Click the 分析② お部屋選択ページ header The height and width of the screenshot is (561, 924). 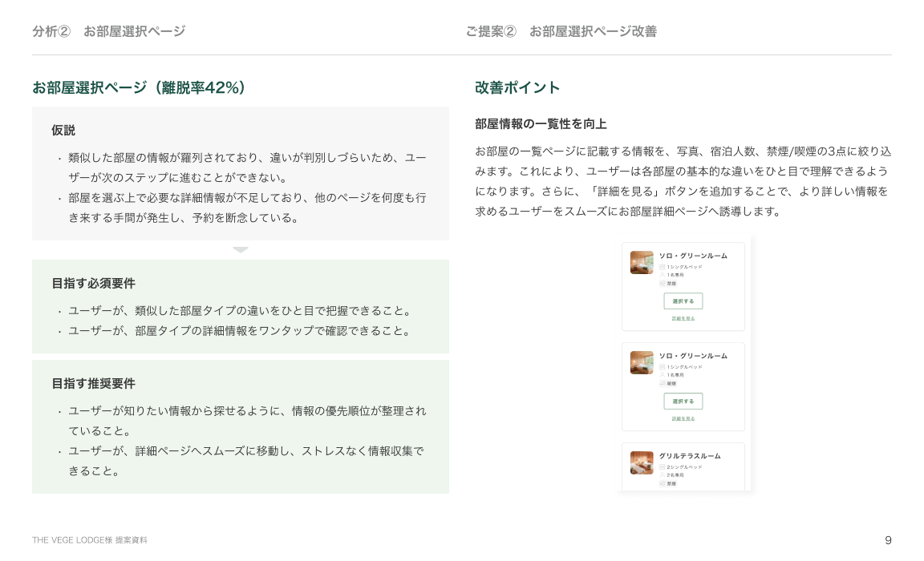108,31
